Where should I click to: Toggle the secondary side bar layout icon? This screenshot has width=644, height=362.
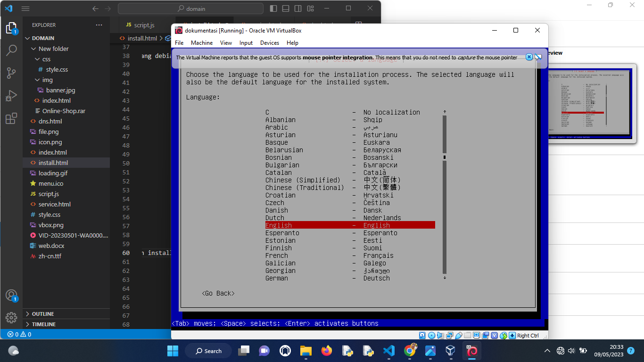coord(298,8)
